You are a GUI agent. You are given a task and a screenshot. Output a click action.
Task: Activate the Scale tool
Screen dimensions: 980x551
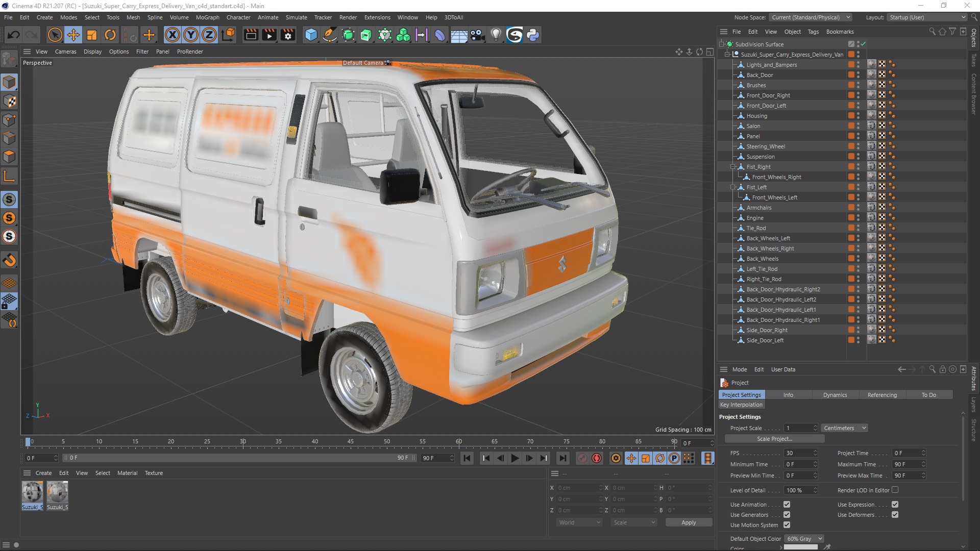[x=92, y=35]
